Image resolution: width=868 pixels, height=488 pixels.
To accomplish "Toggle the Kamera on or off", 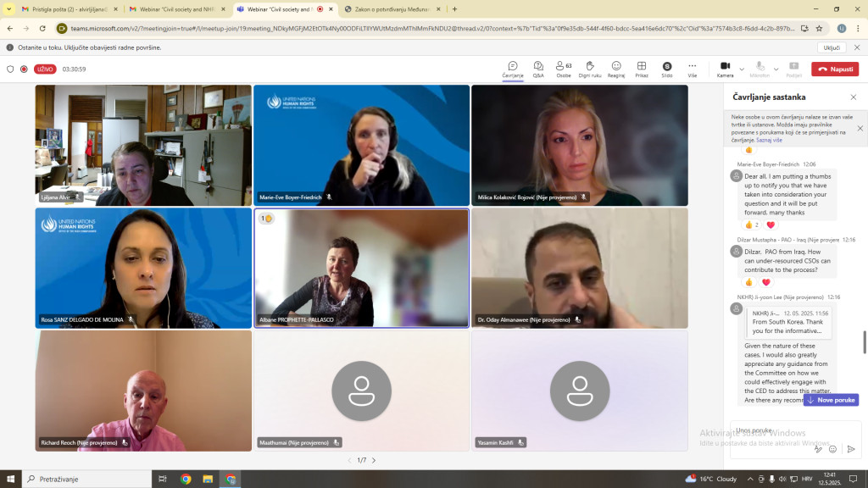I will pos(725,69).
